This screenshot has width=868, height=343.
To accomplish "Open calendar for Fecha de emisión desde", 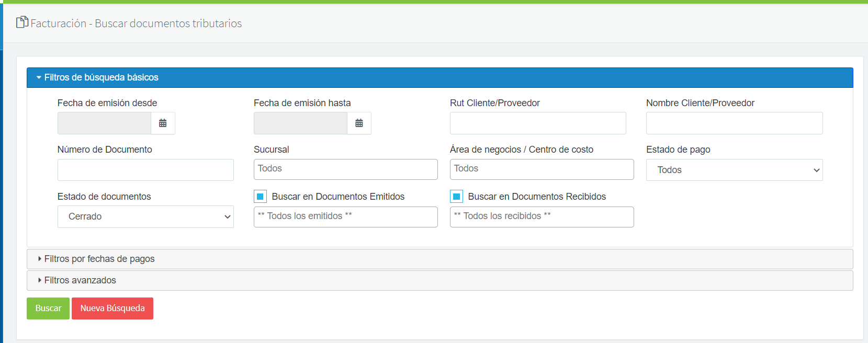I will pos(163,123).
